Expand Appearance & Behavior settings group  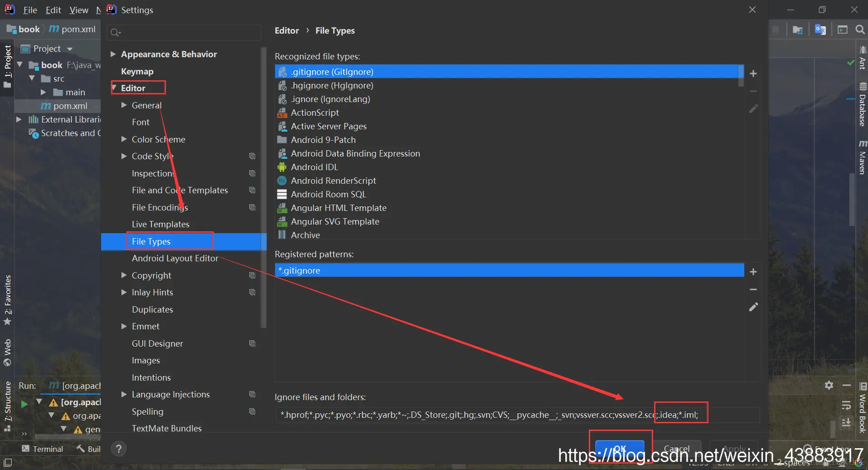[113, 54]
